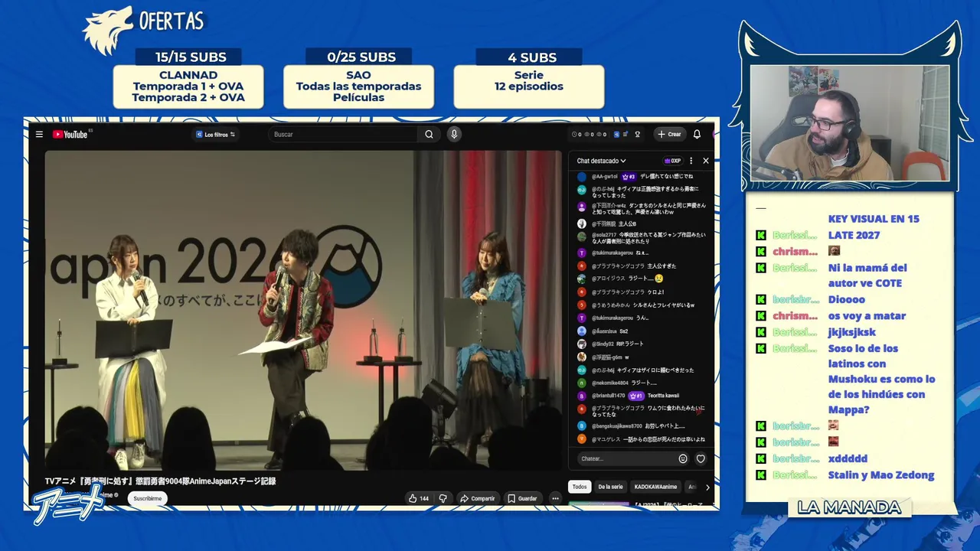Click 'os voy a matar' chat message
980x551 pixels.
pos(867,316)
